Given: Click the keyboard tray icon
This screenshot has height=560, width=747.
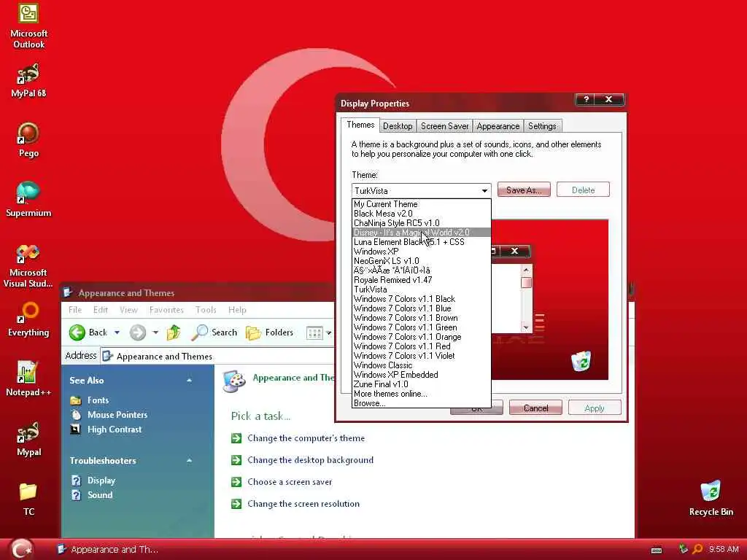Looking at the screenshot, I should pyautogui.click(x=657, y=551).
